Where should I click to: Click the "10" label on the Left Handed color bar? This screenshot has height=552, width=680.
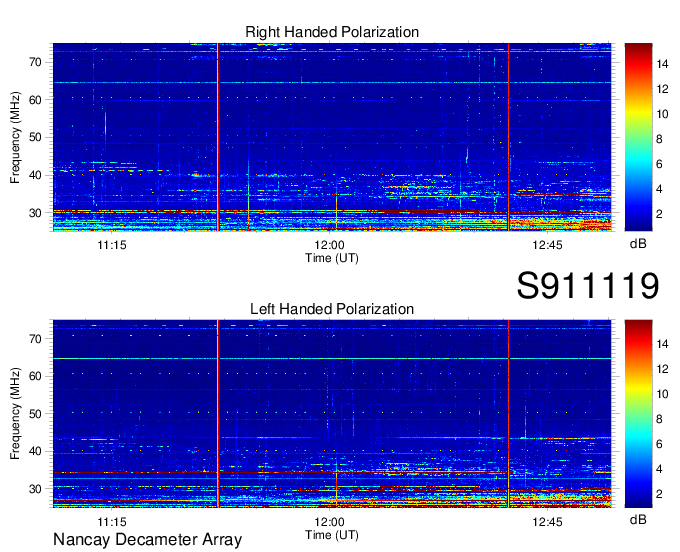(x=662, y=394)
